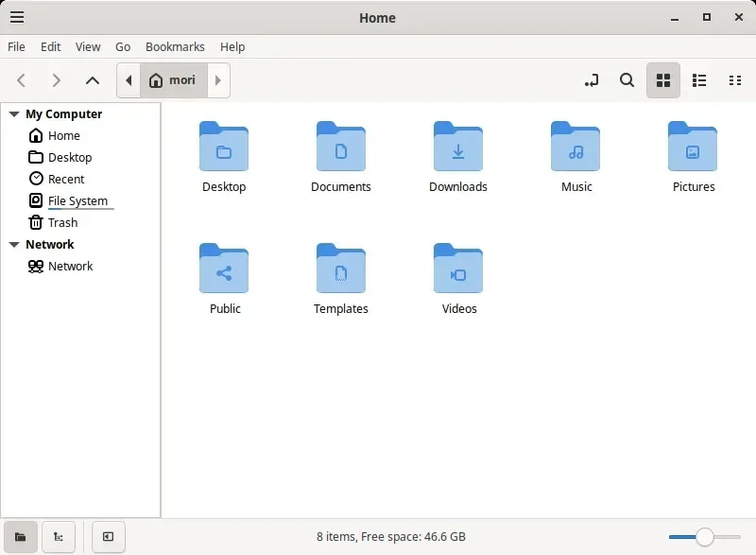Show places in the sidebar
This screenshot has height=555, width=756.
(x=20, y=537)
